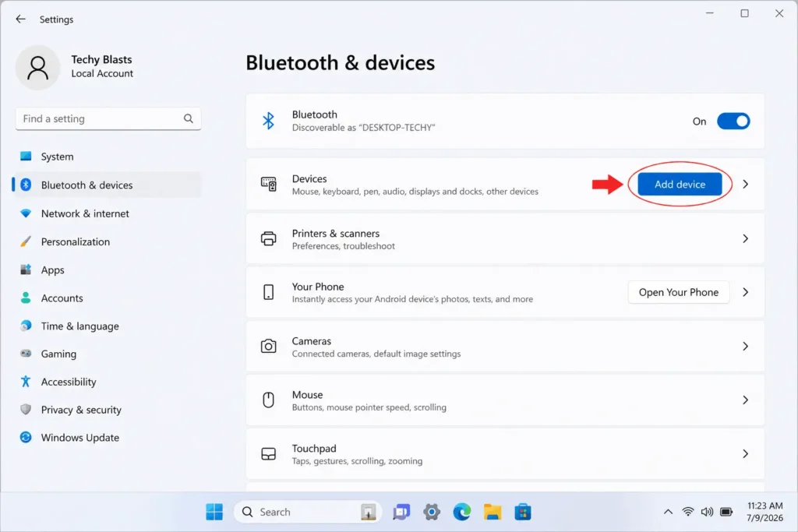Open the Windows Start menu
This screenshot has width=798, height=532.
tap(214, 513)
